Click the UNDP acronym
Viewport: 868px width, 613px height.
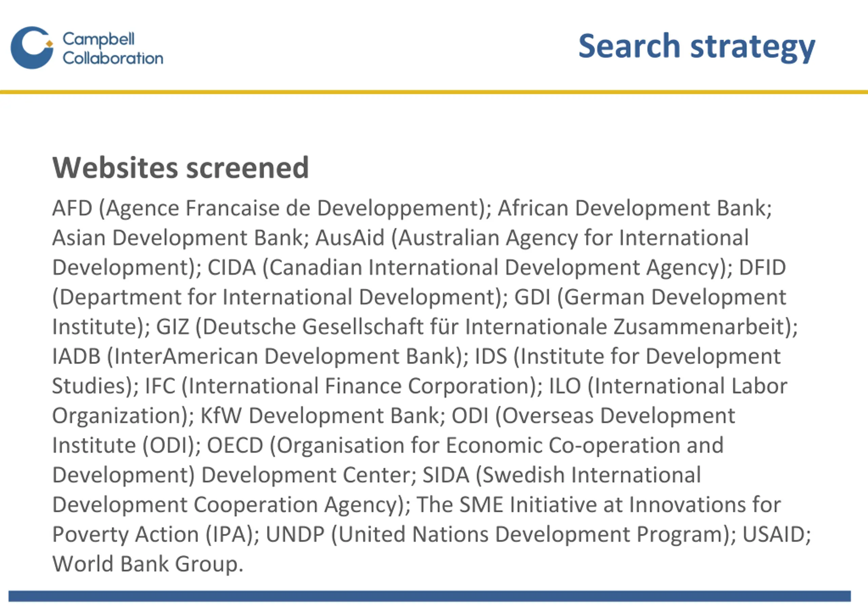[295, 534]
